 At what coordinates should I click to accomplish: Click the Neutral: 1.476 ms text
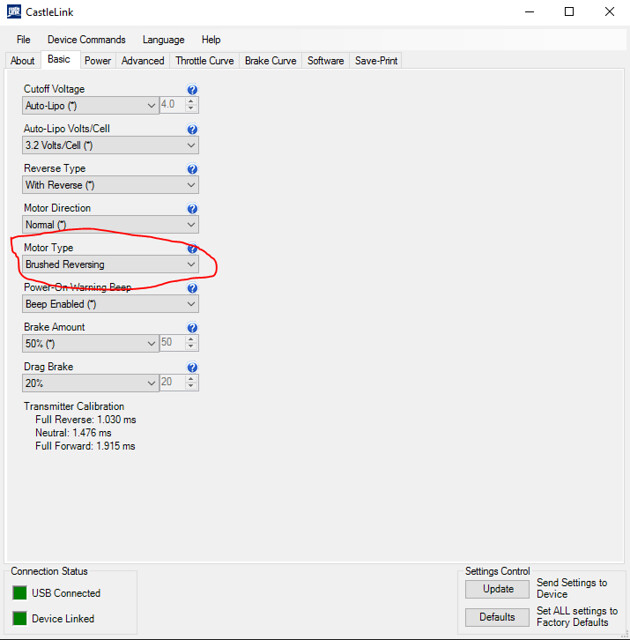pyautogui.click(x=73, y=433)
